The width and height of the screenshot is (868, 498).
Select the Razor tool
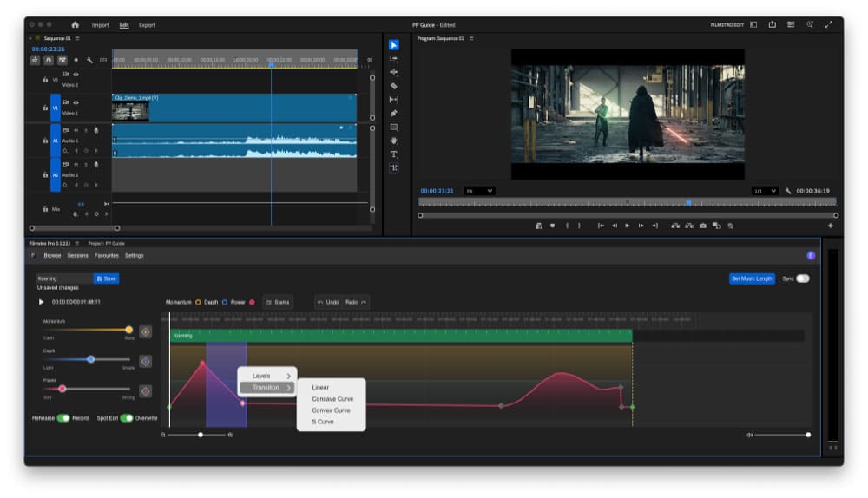[393, 86]
